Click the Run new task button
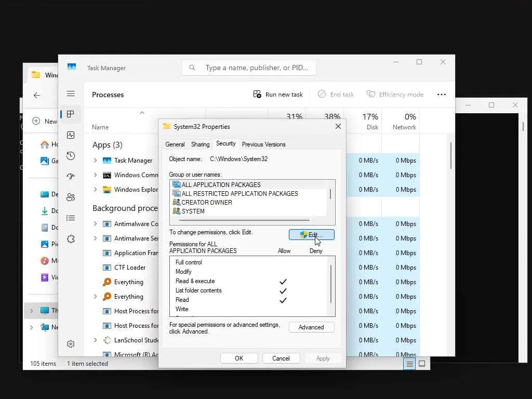Screen dimensions: 532x399 click(278, 95)
